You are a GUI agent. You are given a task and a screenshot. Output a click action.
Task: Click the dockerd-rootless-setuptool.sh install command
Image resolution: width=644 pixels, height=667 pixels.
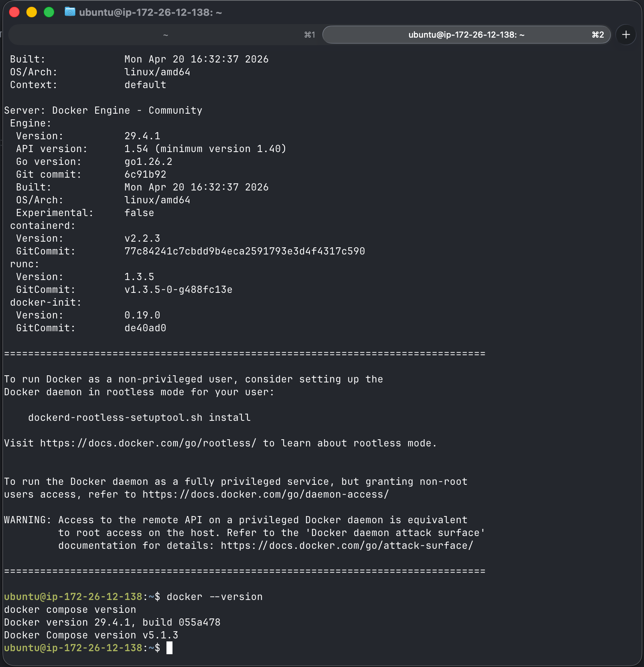(x=139, y=417)
